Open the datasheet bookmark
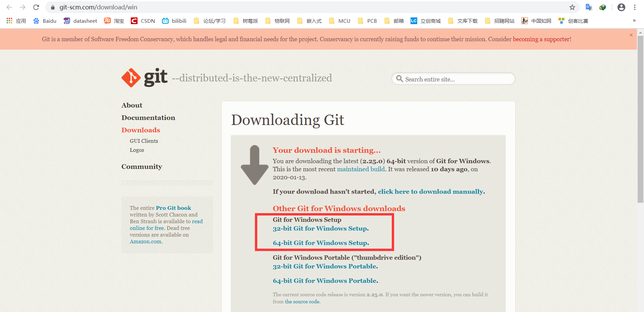 (x=80, y=21)
